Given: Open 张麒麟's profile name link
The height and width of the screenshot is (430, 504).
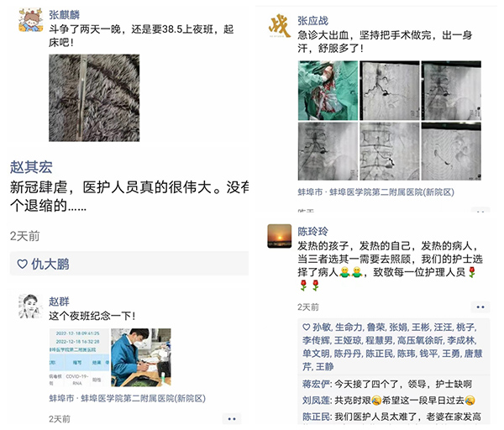Looking at the screenshot, I should (65, 15).
